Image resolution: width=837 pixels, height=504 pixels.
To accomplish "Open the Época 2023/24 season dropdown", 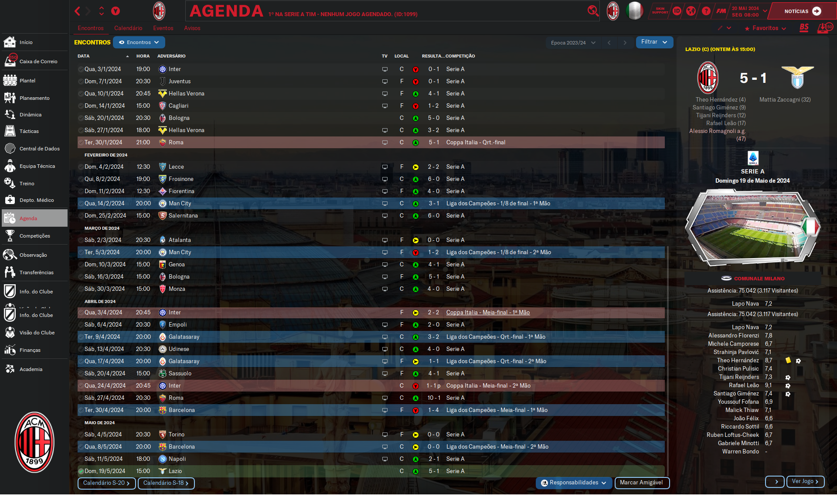I will (573, 43).
